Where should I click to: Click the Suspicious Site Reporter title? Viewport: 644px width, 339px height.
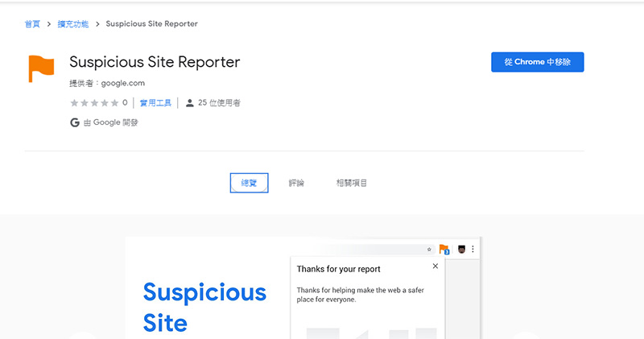click(x=155, y=63)
